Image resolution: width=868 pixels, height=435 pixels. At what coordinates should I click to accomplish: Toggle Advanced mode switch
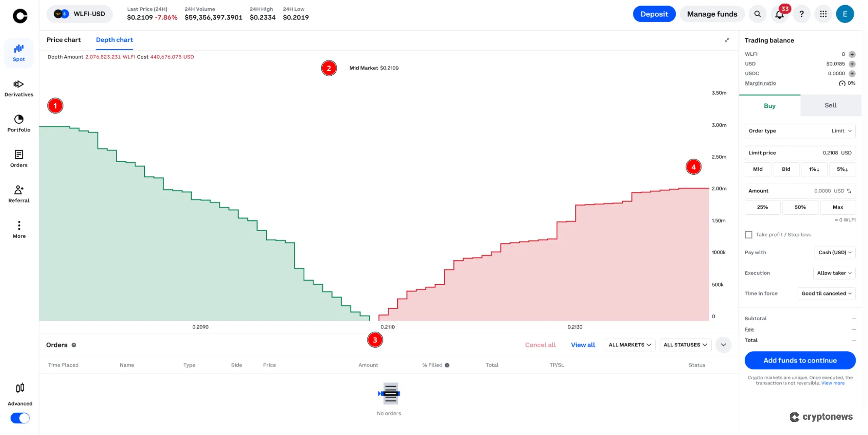coord(19,418)
